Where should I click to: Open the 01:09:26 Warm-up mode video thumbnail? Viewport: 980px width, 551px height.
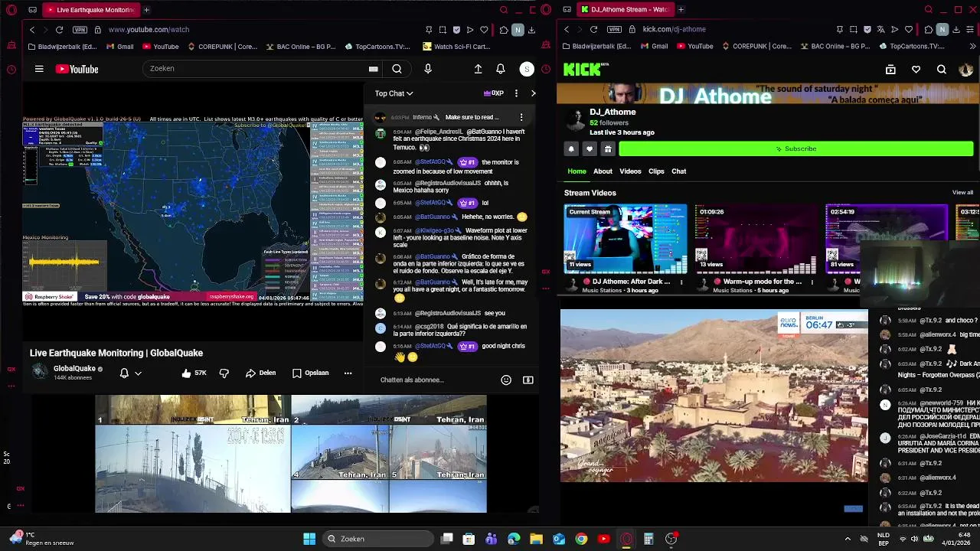tap(756, 239)
